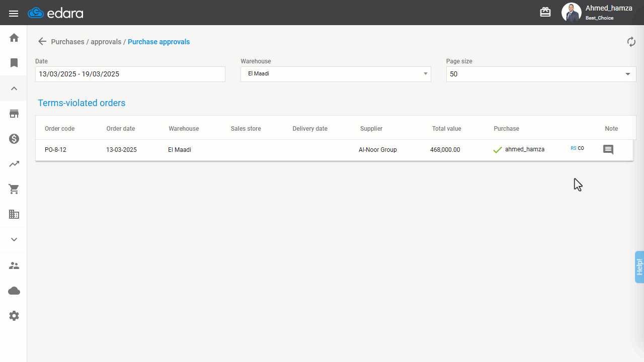Click the Order code column header
This screenshot has width=644, height=362.
(x=60, y=129)
